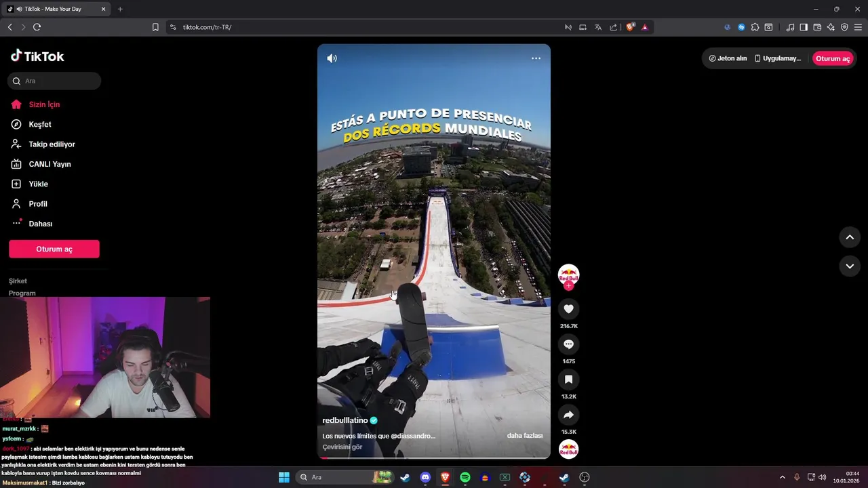This screenshot has height=488, width=868.
Task: Open the Brave Shields lion icon
Action: pos(630,27)
